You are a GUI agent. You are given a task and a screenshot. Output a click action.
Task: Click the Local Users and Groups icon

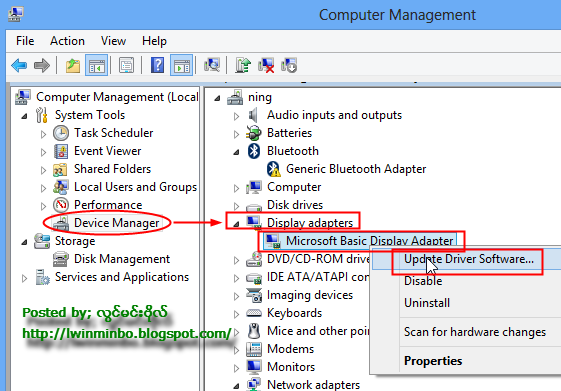pyautogui.click(x=61, y=187)
